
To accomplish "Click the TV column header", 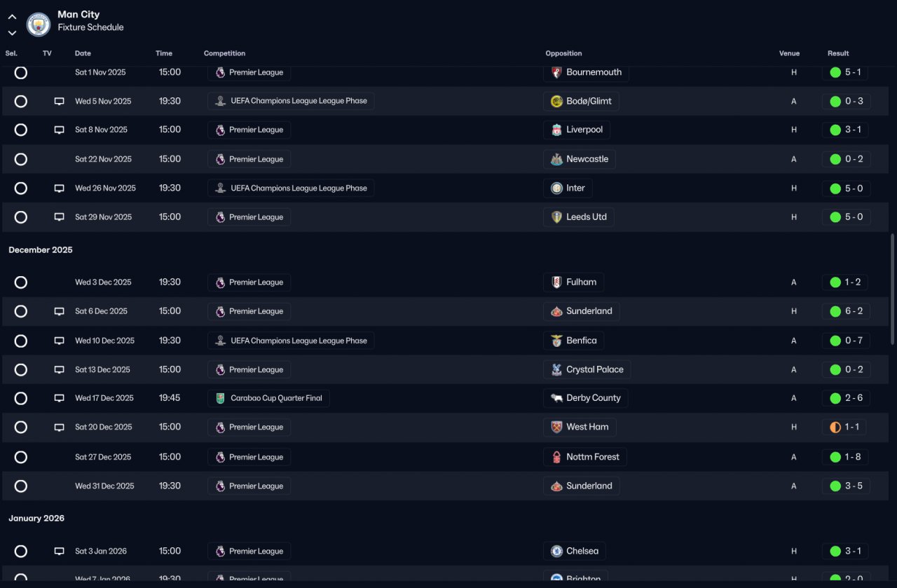I will click(47, 53).
